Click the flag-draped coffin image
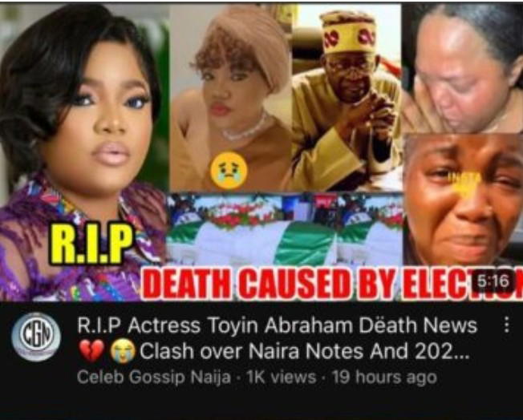Image resolution: width=523 pixels, height=420 pixels. pos(285,230)
